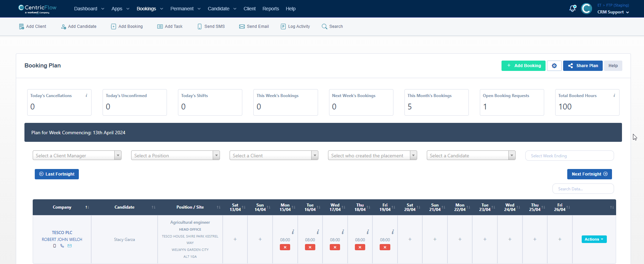
Task: Add a shift on Mon 22/04
Action: [460, 239]
